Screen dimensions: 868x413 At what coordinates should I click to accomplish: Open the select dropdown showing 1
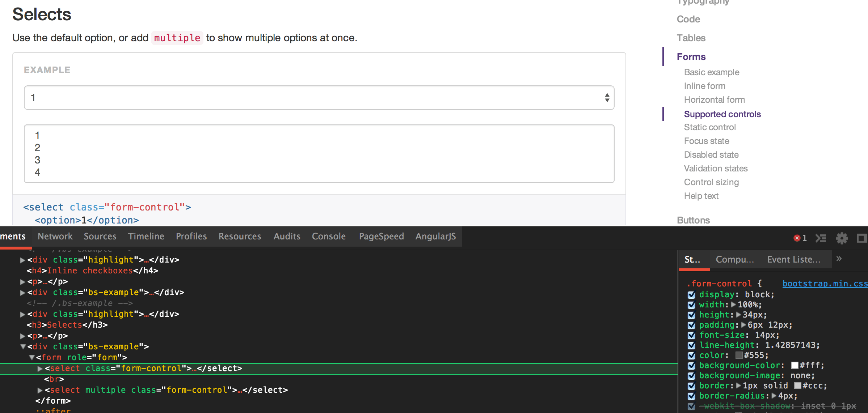coord(319,98)
